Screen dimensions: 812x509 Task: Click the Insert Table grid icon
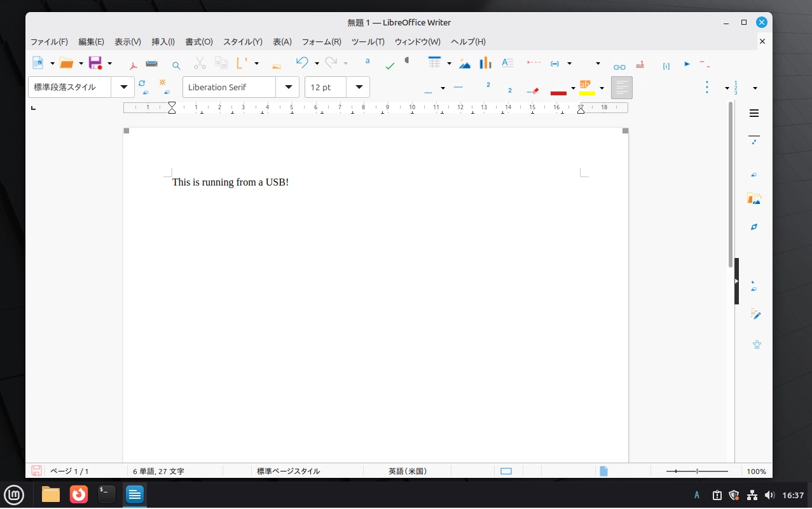434,63
